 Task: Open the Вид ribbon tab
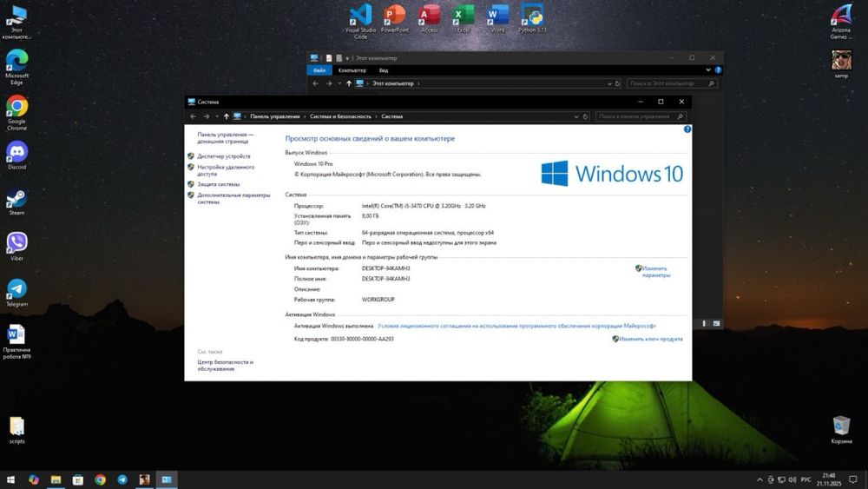point(384,70)
